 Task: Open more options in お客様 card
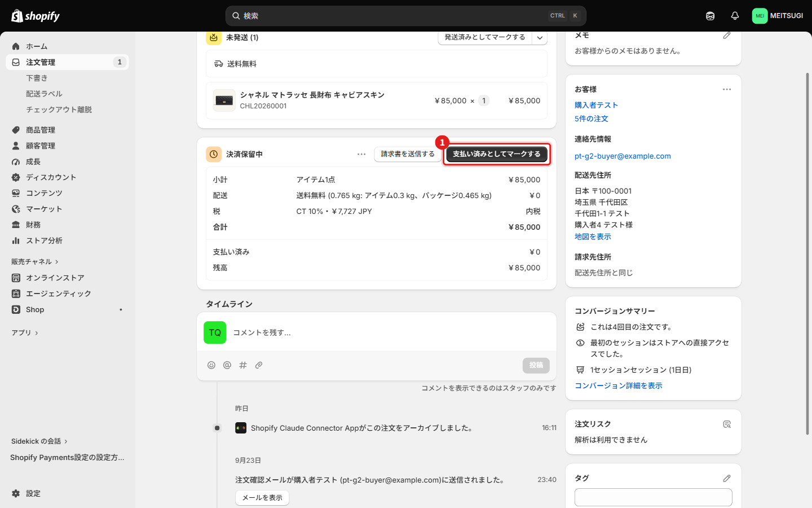click(727, 89)
